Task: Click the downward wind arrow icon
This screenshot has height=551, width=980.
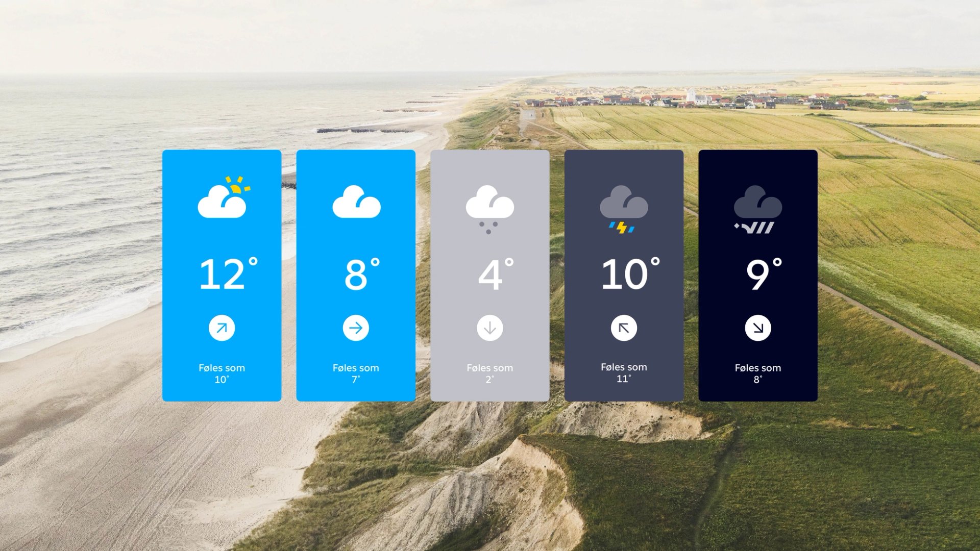Action: [x=490, y=328]
